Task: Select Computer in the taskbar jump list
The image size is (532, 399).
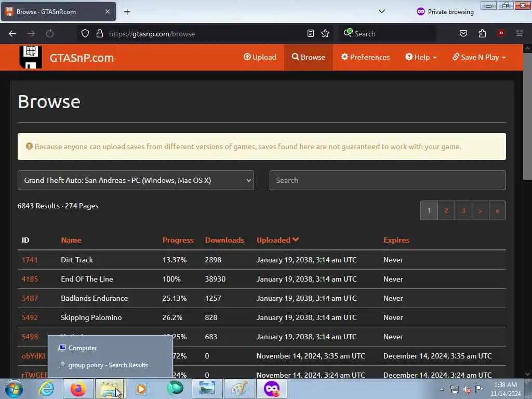Action: [110, 348]
